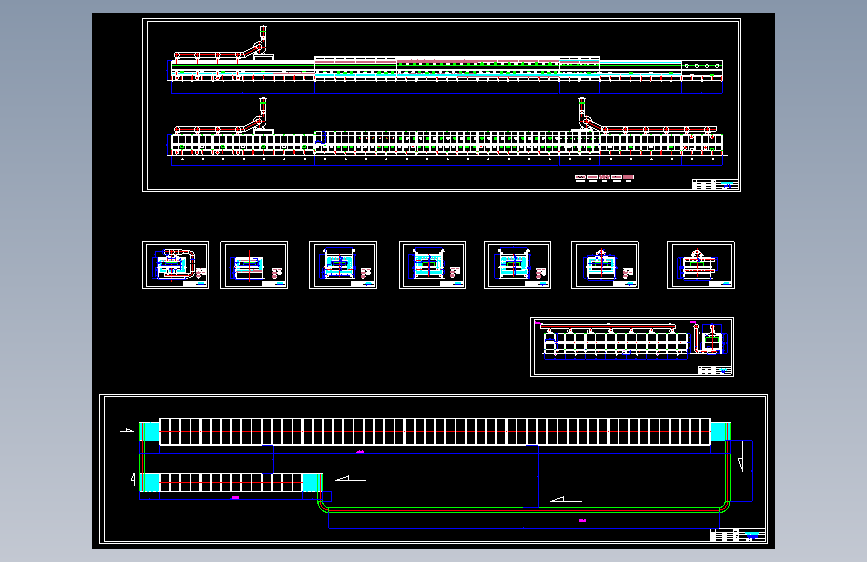Select the medium sheet above the plan layout
Viewport: 867px width, 562px height.
click(x=632, y=347)
